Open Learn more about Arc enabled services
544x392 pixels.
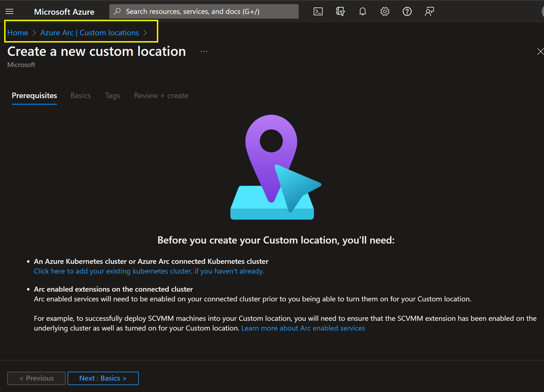(x=303, y=328)
